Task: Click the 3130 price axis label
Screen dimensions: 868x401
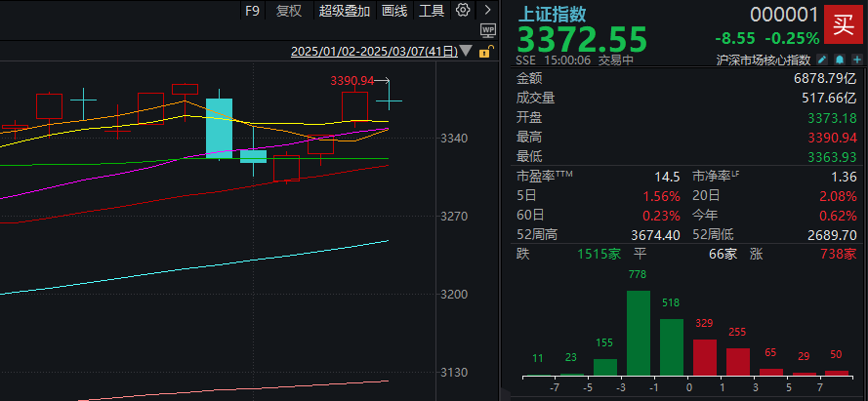Action: (x=454, y=373)
